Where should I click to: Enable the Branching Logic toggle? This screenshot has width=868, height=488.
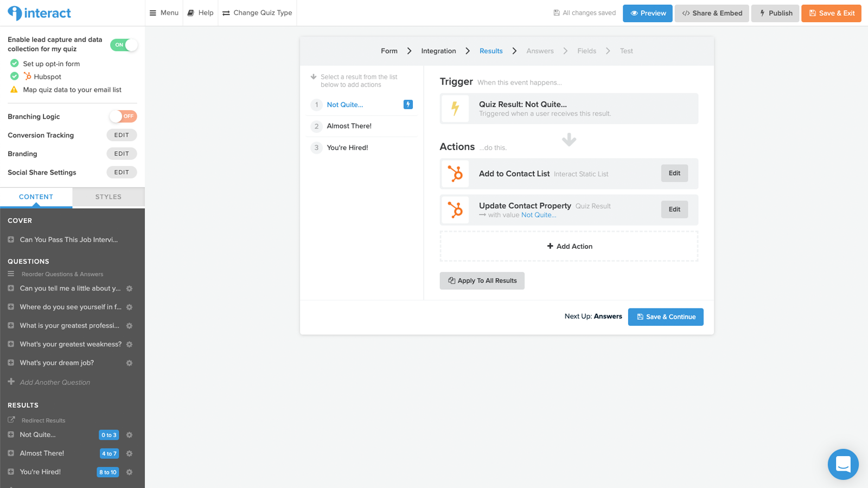[123, 116]
